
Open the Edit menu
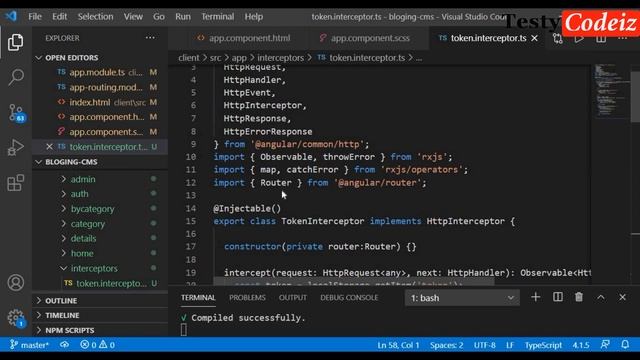[60, 17]
